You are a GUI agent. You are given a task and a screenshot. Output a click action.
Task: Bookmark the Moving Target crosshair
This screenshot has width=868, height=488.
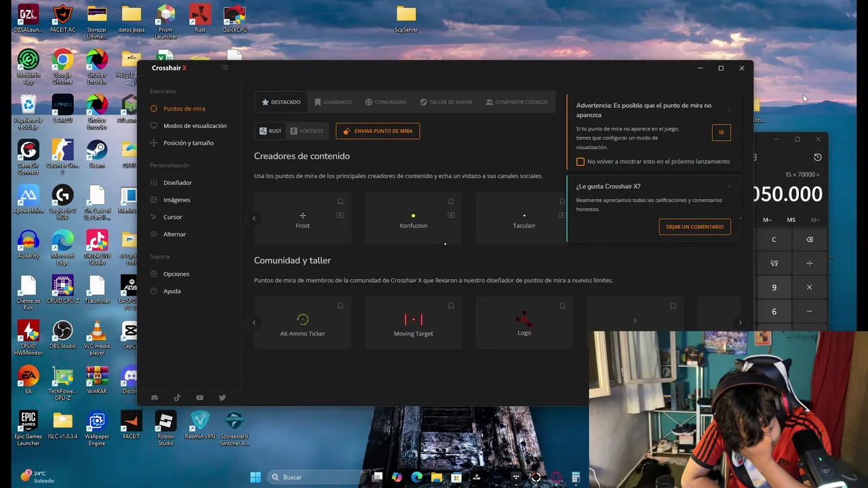click(x=451, y=306)
